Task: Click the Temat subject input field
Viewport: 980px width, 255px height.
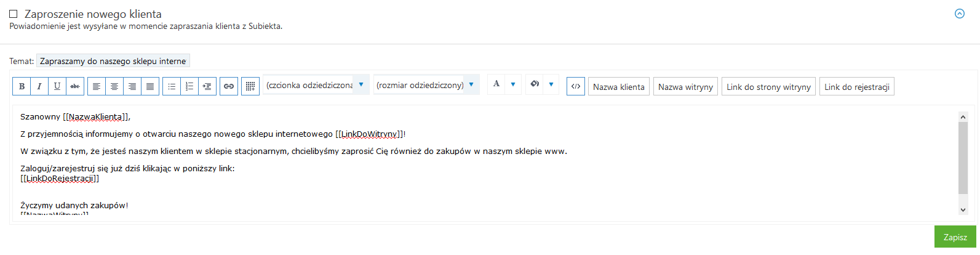Action: tap(113, 61)
